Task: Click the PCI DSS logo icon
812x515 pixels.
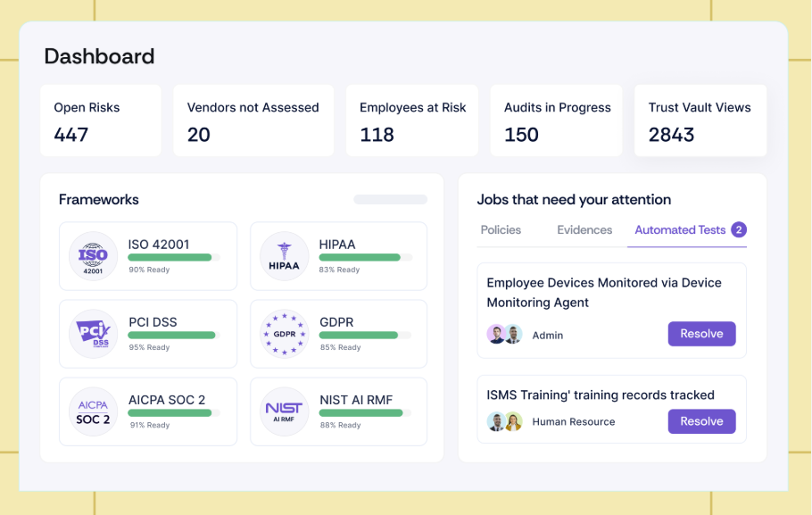Action: tap(93, 334)
